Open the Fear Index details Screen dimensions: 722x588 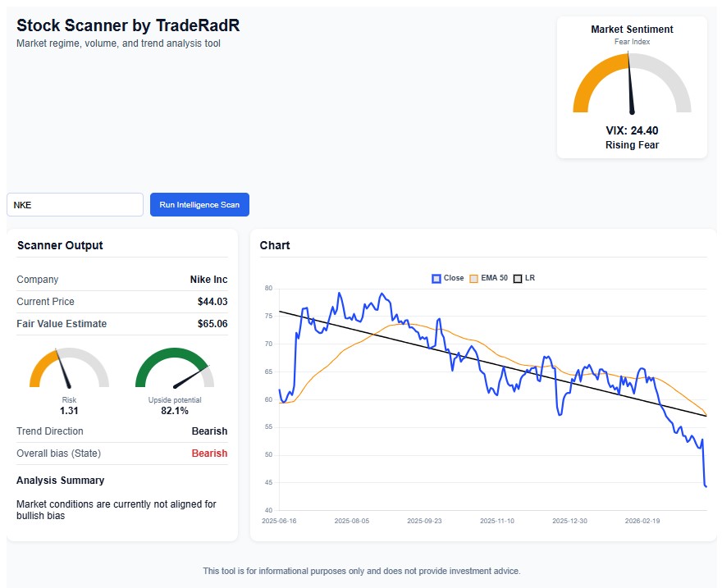(631, 41)
